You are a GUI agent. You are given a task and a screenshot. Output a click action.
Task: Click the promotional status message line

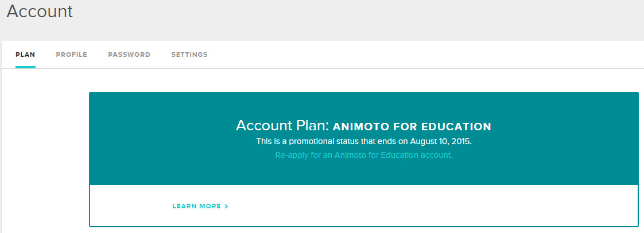coord(364,141)
